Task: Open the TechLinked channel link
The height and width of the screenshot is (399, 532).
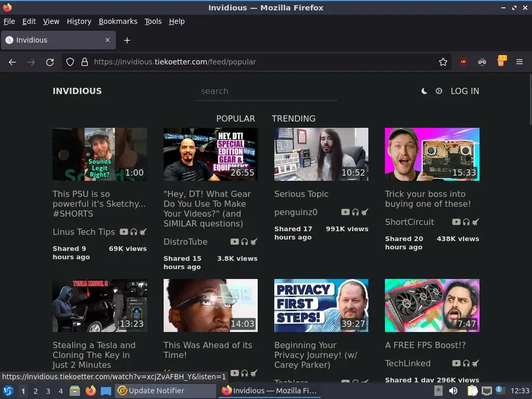Action: 407,363
